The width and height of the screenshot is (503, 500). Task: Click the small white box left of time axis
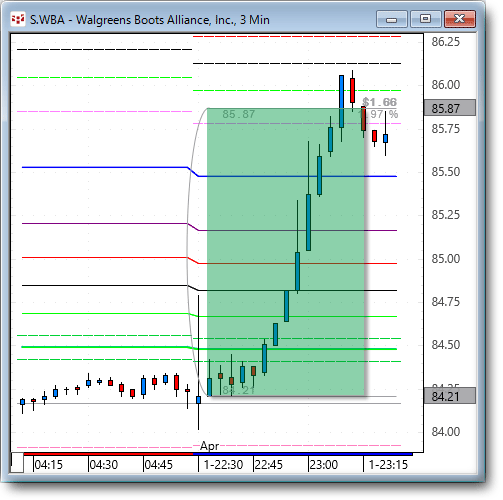click(17, 462)
